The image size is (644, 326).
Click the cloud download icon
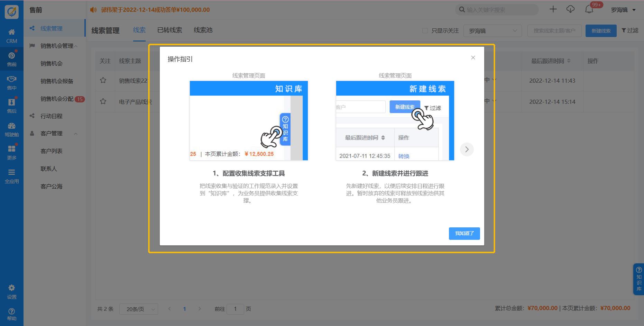click(x=570, y=10)
